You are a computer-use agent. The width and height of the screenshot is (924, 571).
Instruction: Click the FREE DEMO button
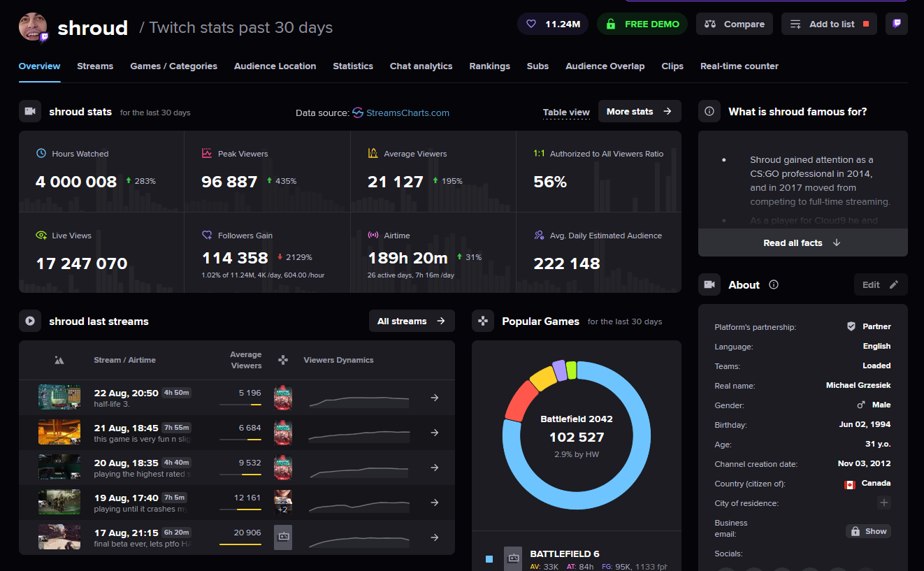pyautogui.click(x=642, y=24)
